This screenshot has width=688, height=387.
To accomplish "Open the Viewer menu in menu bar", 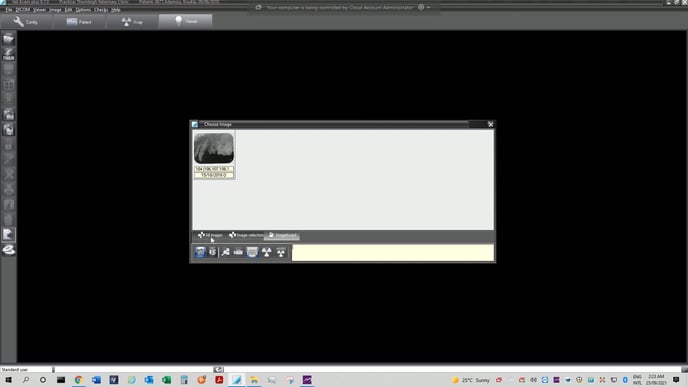I will coord(39,10).
